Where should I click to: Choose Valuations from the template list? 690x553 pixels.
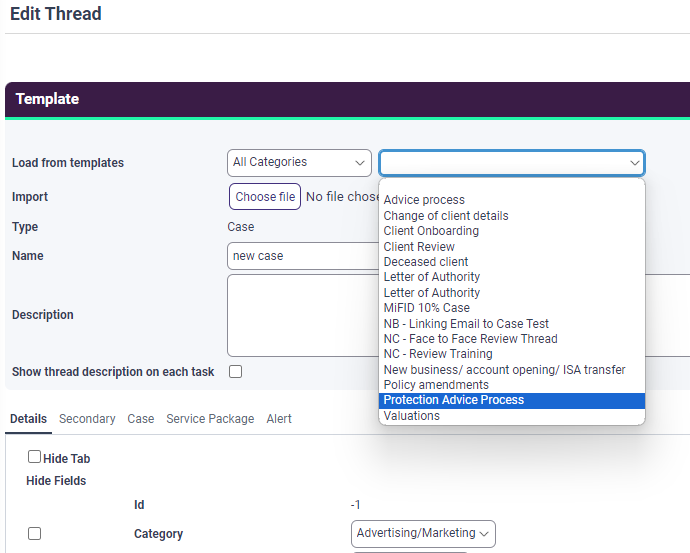412,416
